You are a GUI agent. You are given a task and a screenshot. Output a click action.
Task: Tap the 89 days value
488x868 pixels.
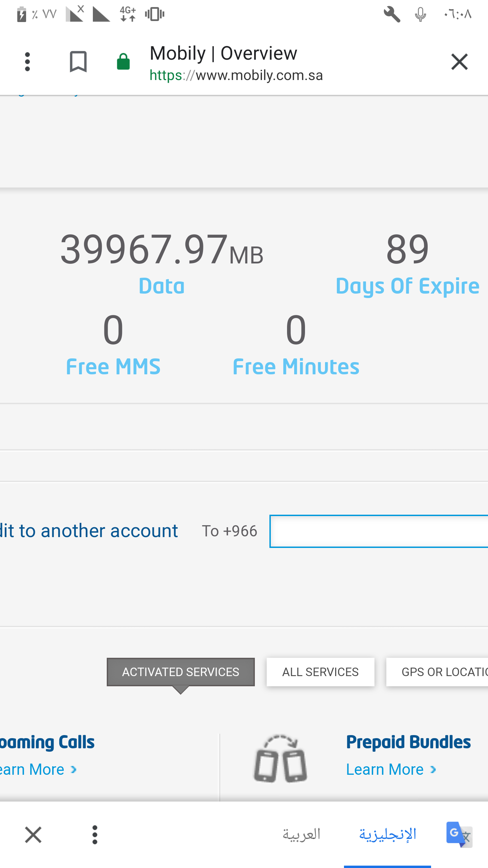tap(407, 250)
